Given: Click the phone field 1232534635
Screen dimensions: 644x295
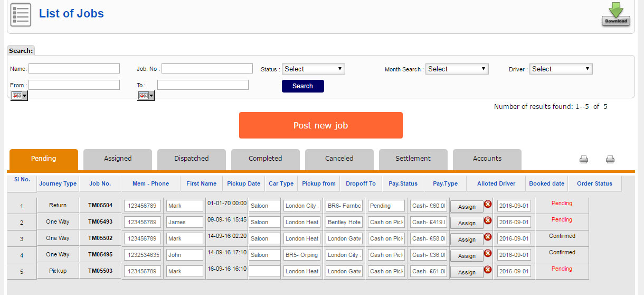Looking at the screenshot, I should 143,255.
